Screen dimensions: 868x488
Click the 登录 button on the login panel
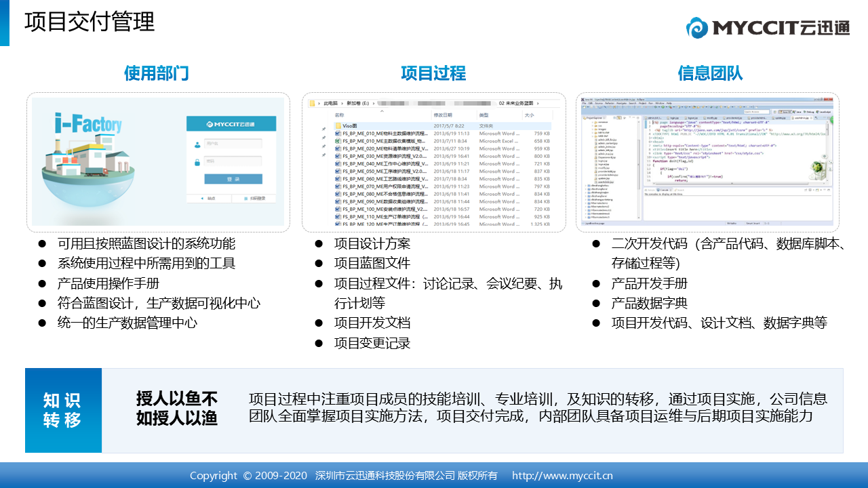233,179
